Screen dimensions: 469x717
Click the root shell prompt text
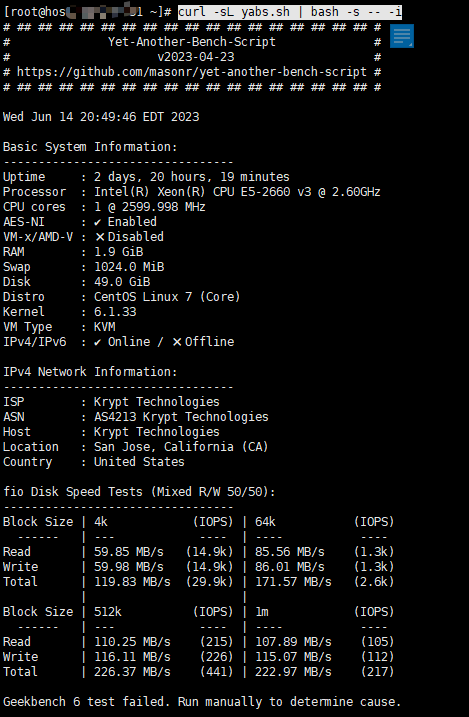pyautogui.click(x=87, y=12)
